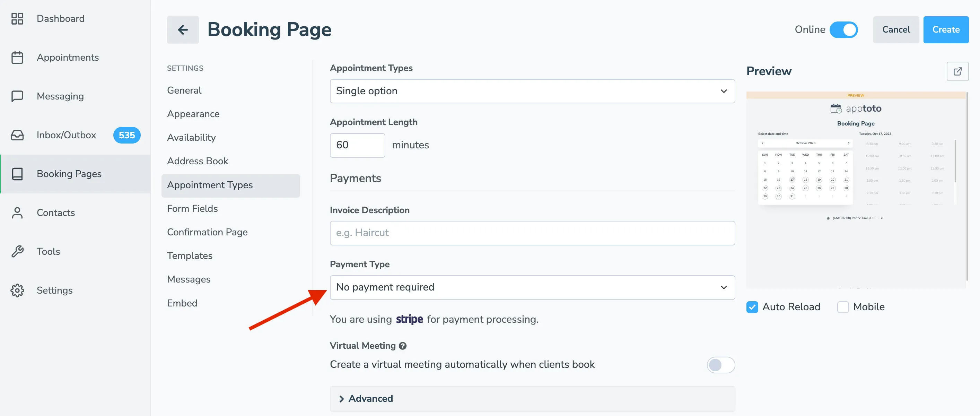This screenshot has width=980, height=416.
Task: Click the Invoice Description input field
Action: [532, 233]
